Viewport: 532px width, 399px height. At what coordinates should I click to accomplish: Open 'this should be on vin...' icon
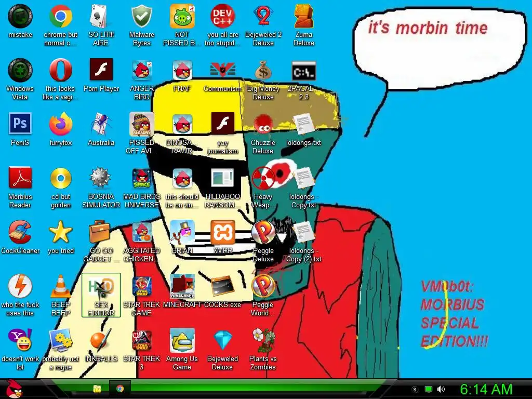[x=182, y=179]
